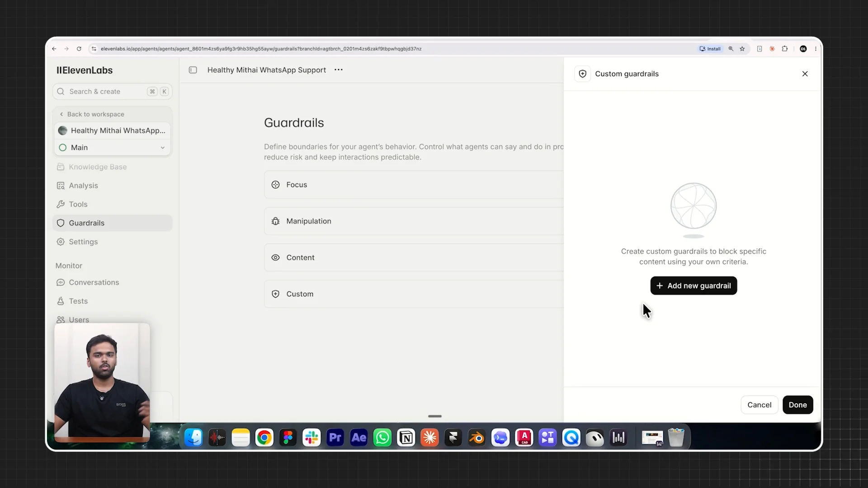The image size is (868, 488).
Task: Open Tests under Monitor
Action: [112, 301]
